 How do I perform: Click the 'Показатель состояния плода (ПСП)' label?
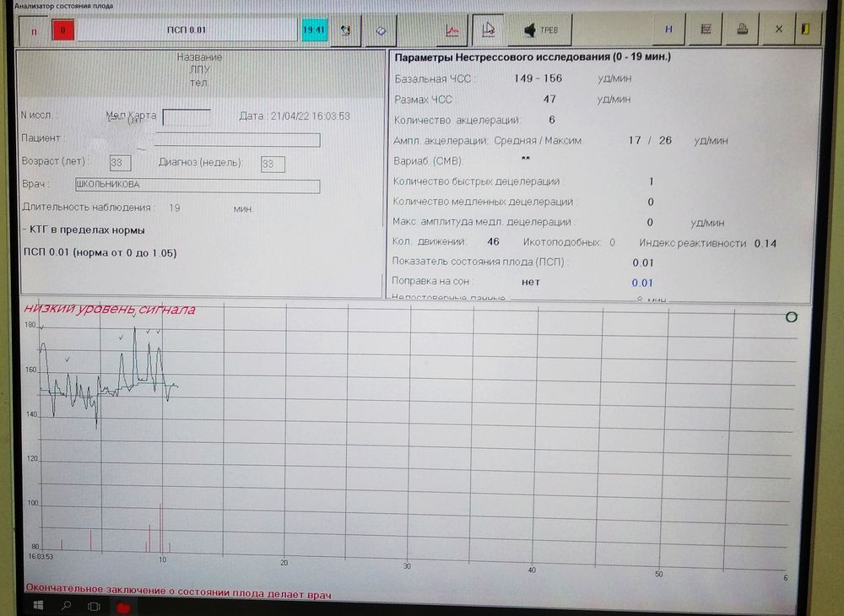[x=478, y=262]
